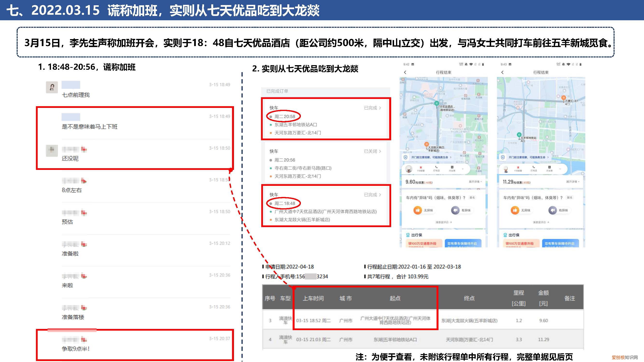
Task: Tap the driver avatar on the 9.60元 trip
Action: 409,169
